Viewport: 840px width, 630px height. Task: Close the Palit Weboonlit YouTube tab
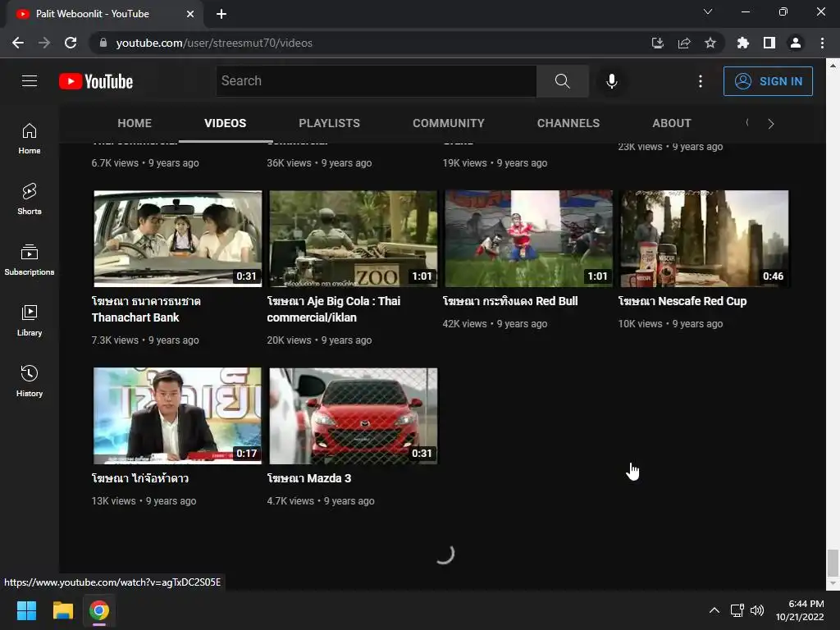[x=190, y=14]
